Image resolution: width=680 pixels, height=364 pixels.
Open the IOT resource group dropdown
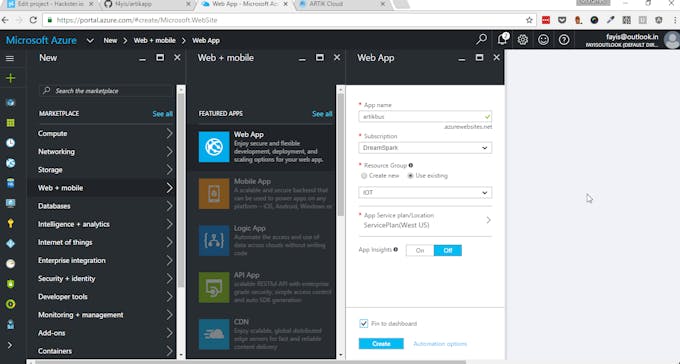pyautogui.click(x=425, y=193)
